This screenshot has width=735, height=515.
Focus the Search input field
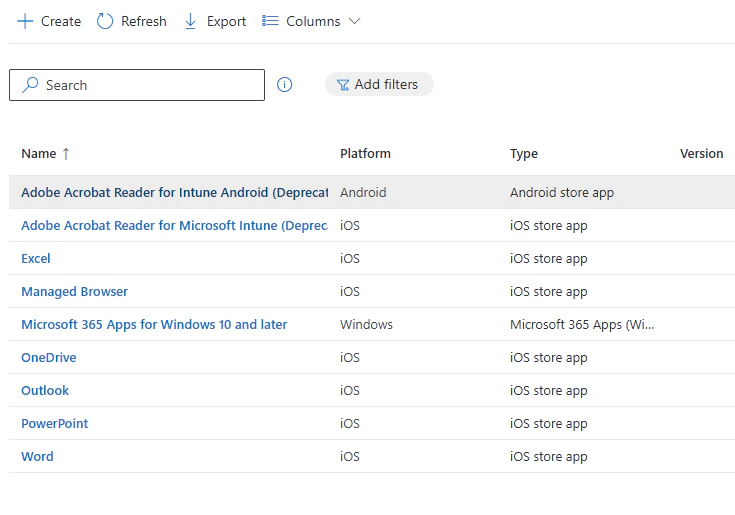[137, 85]
